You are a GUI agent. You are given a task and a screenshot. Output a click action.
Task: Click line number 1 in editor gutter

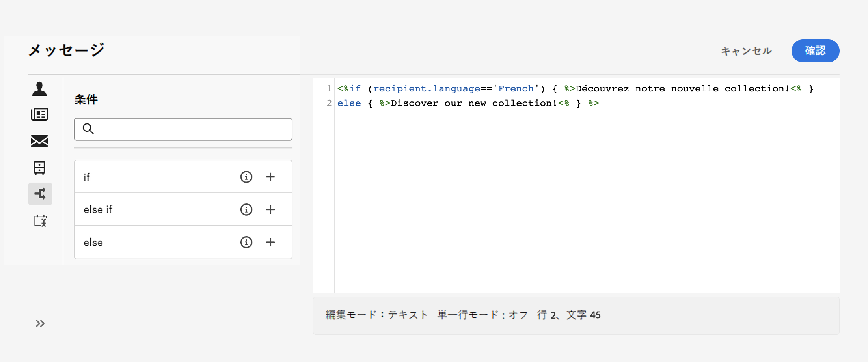pos(329,88)
